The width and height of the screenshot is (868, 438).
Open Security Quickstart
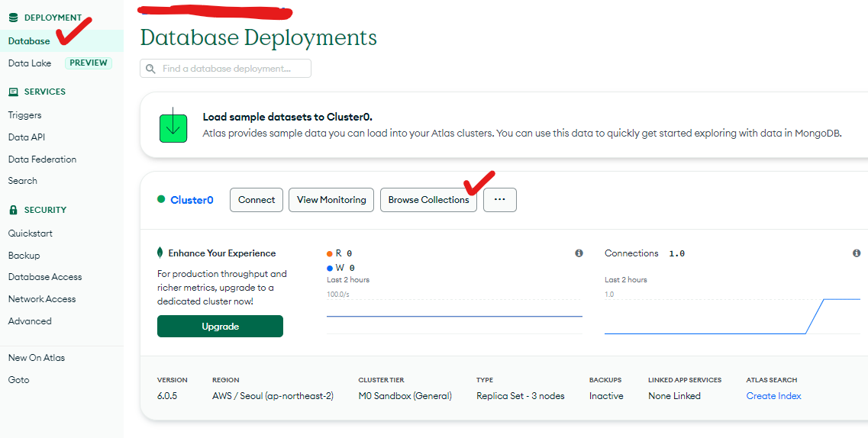31,233
